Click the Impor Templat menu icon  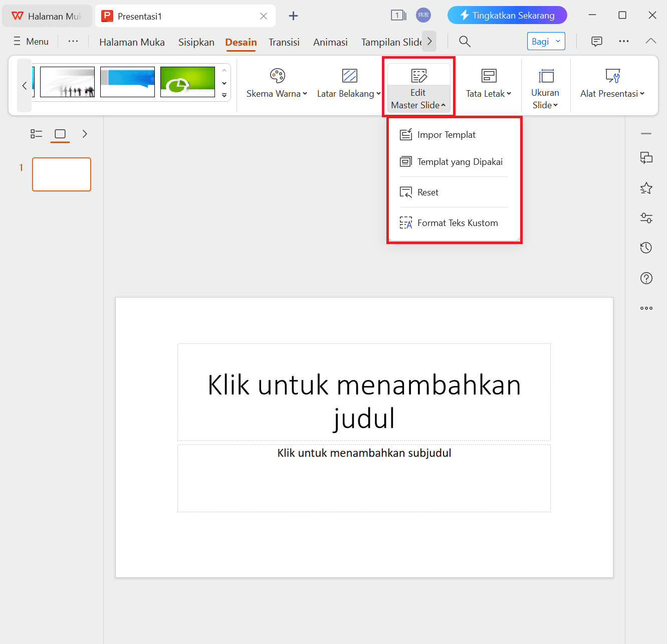click(406, 134)
